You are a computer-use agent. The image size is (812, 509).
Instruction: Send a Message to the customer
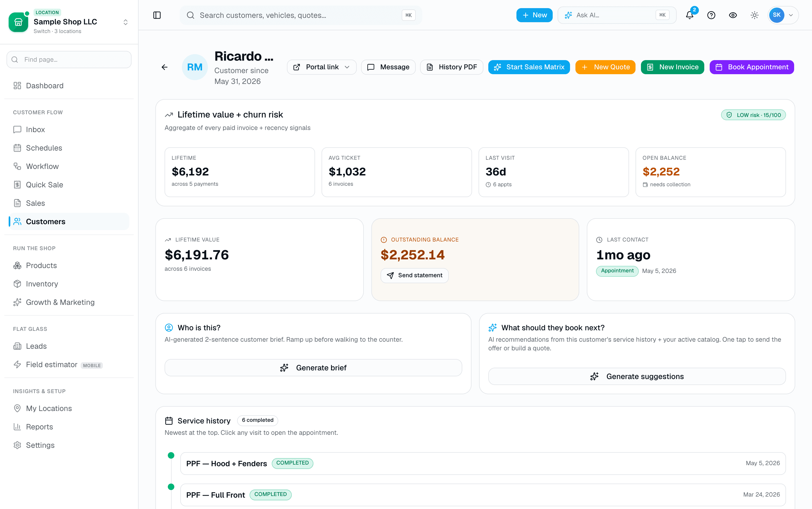[x=388, y=67]
